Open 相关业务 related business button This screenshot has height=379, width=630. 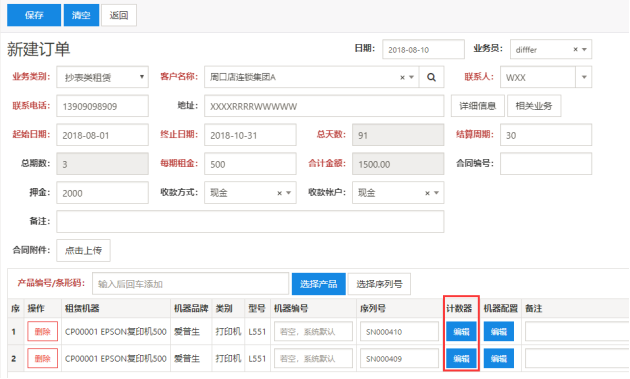pos(534,106)
